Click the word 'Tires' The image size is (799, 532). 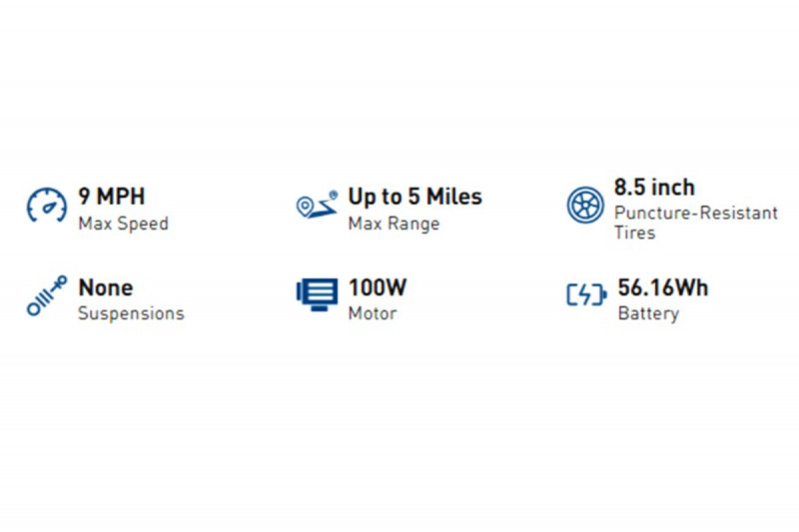click(x=635, y=233)
